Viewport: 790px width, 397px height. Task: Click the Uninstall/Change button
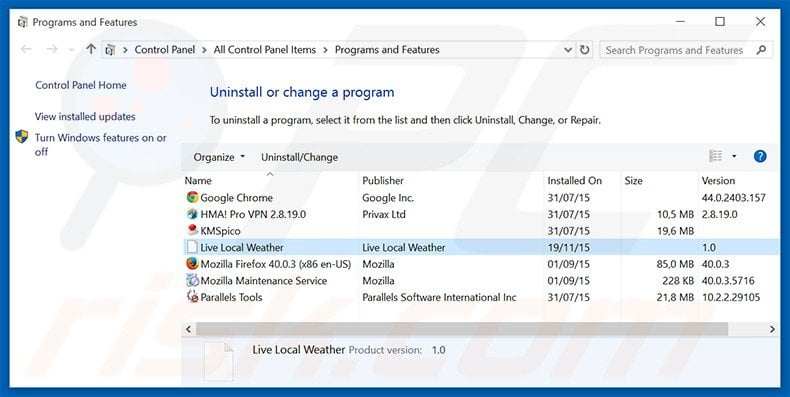299,157
